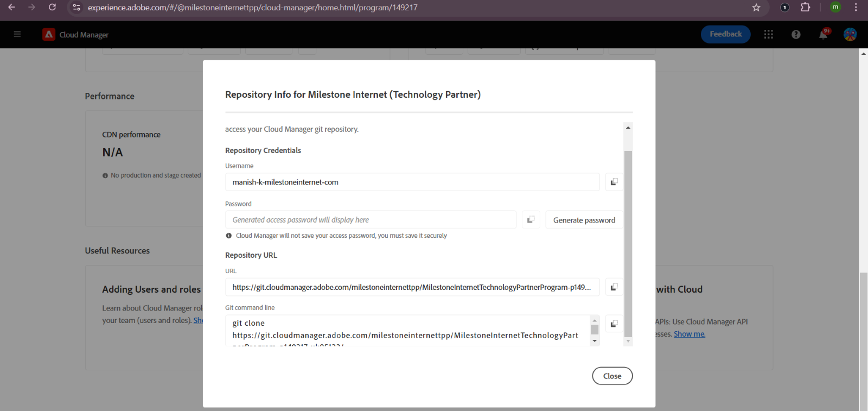This screenshot has width=868, height=411.
Task: Open the Chrome profile avatar
Action: click(x=835, y=7)
